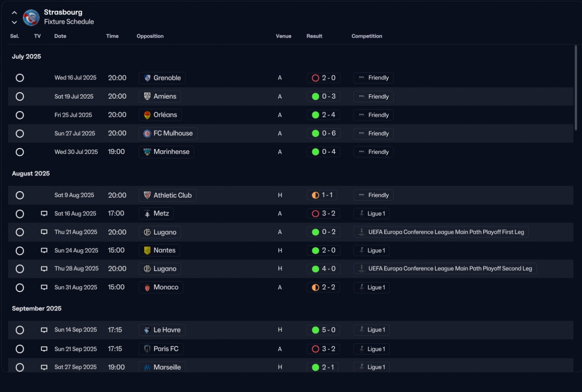Image resolution: width=582 pixels, height=392 pixels.
Task: Open the Orléans 2 - 4 result
Action: pos(324,115)
